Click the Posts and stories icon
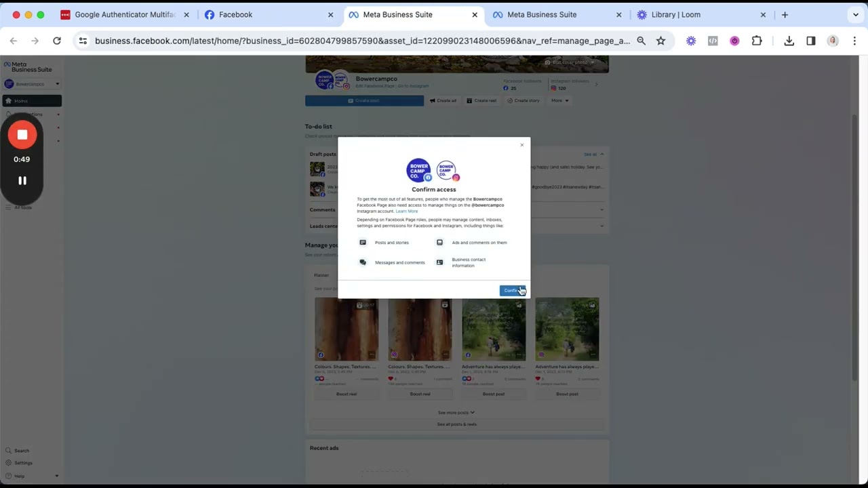Screen dimensions: 868x488 point(363,243)
